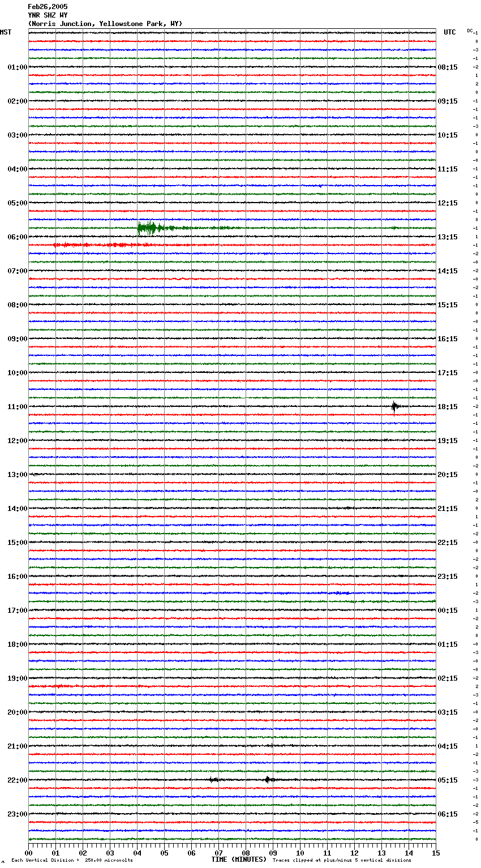
Task: Click the Traces clipped at plus/minus 5 footnote
Action: point(342,860)
